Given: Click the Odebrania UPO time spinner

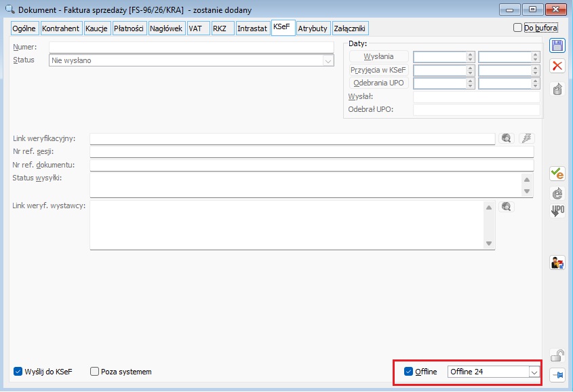Looking at the screenshot, I should [x=535, y=83].
